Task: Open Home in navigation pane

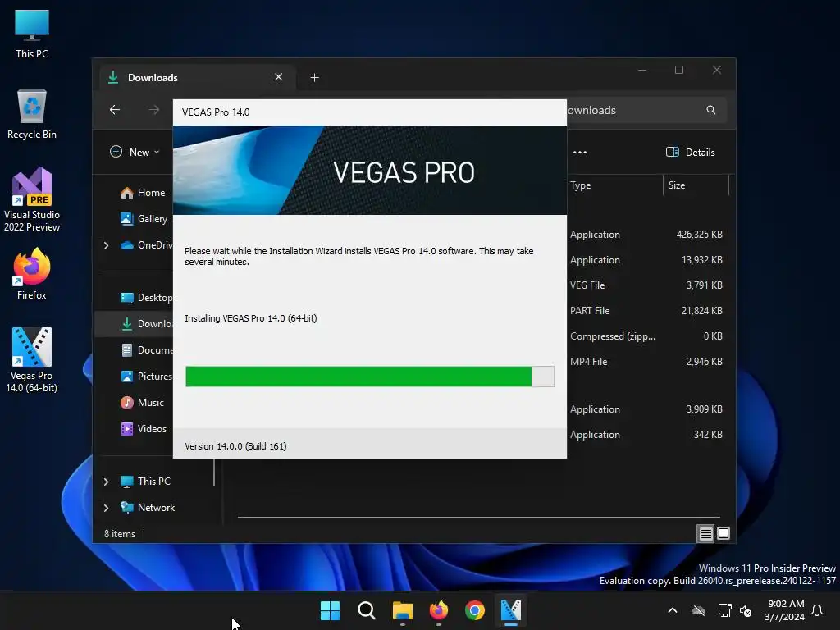Action: tap(143, 193)
